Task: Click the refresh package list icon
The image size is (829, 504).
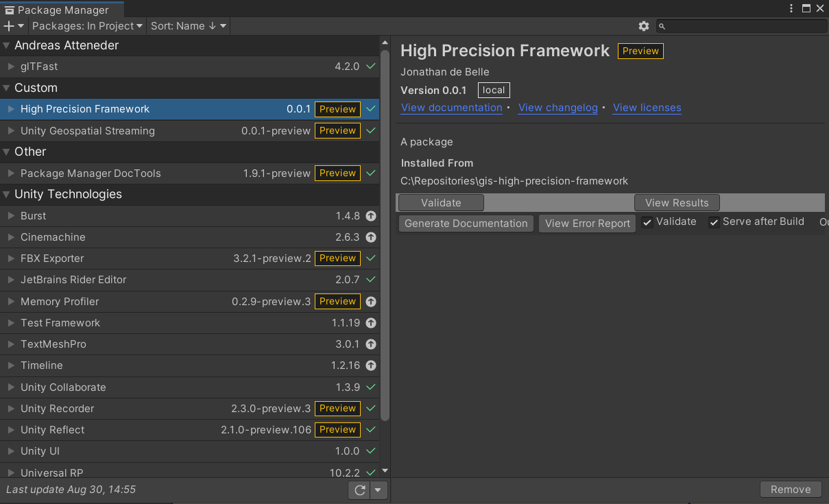Action: (x=359, y=490)
